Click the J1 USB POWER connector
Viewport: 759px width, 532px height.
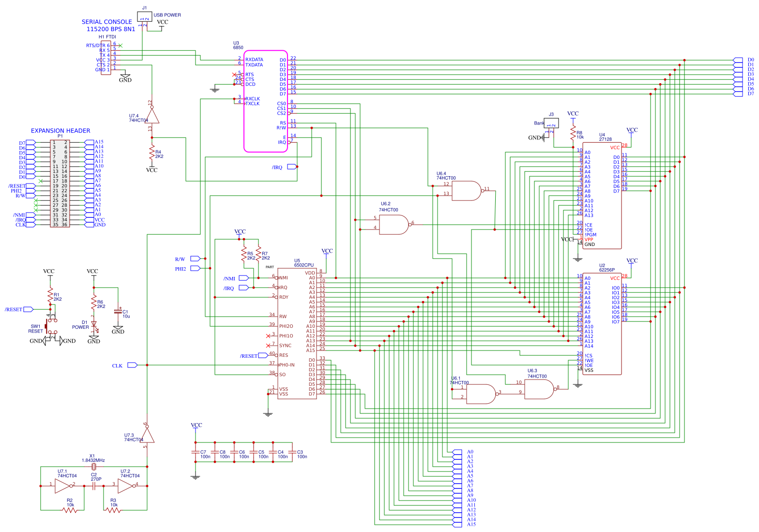point(145,16)
